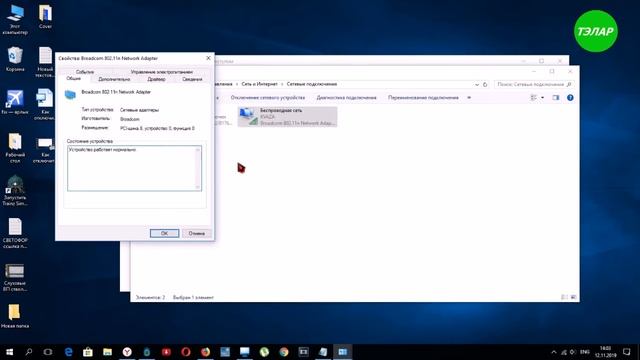
Task: Open the blue Help icon
Action: (x=570, y=98)
